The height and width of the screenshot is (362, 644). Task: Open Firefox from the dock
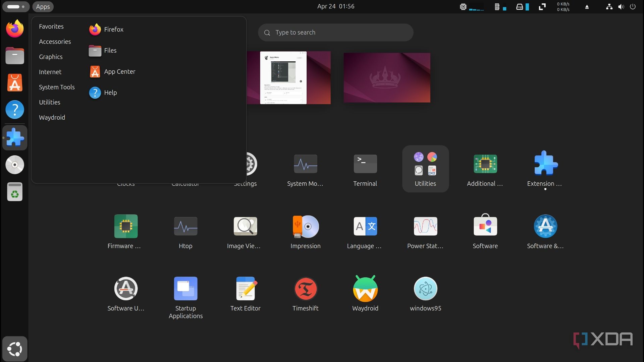(x=15, y=28)
